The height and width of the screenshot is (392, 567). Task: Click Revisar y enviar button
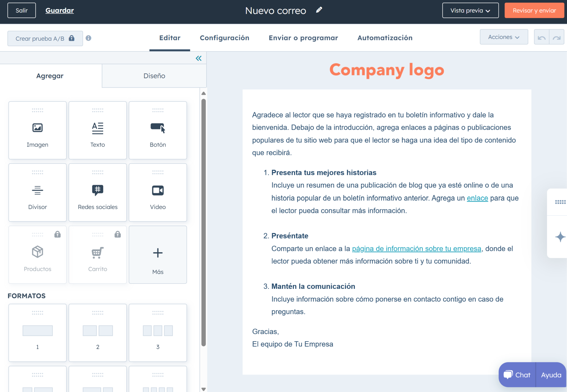(x=534, y=11)
